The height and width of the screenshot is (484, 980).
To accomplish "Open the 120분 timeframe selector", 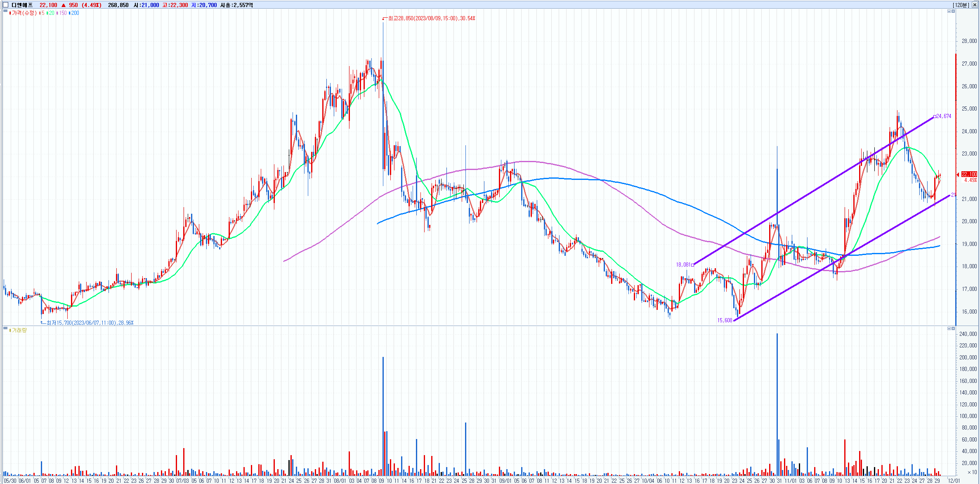I will pos(961,5).
